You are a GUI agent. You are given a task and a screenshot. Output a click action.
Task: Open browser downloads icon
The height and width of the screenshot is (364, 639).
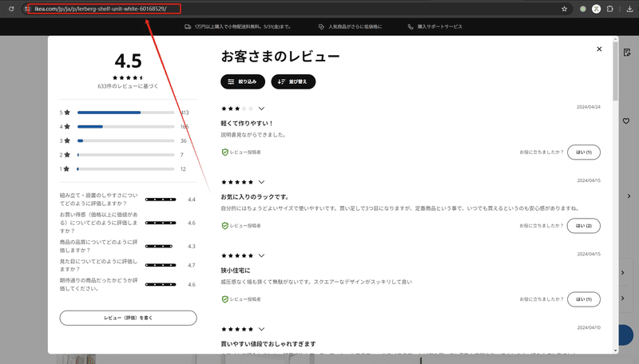(x=629, y=9)
